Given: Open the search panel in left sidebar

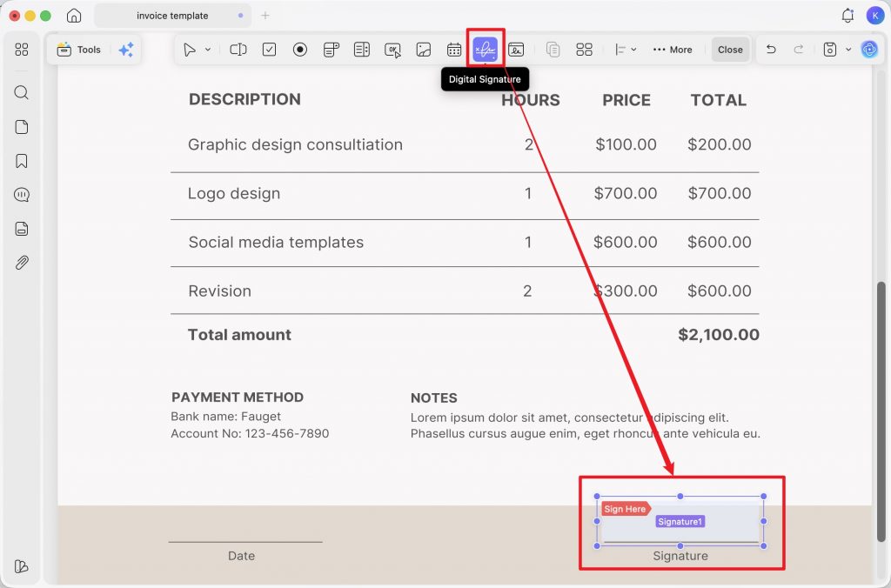Looking at the screenshot, I should [x=21, y=92].
